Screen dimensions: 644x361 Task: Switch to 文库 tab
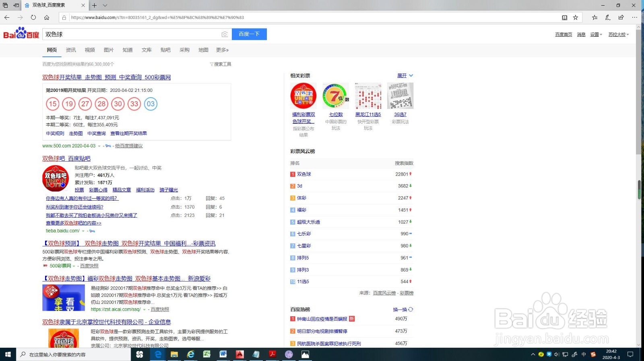[147, 50]
